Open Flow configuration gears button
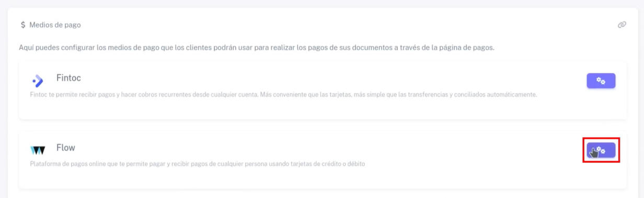The image size is (644, 198). coord(601,150)
